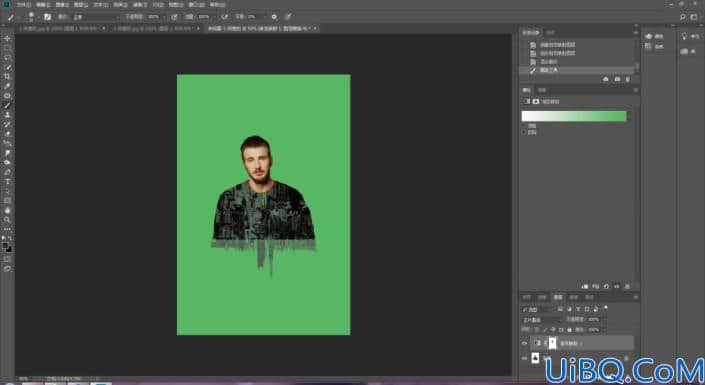Delete adjustment layer via Properties trash icon
This screenshot has width=705, height=385.
[x=627, y=286]
